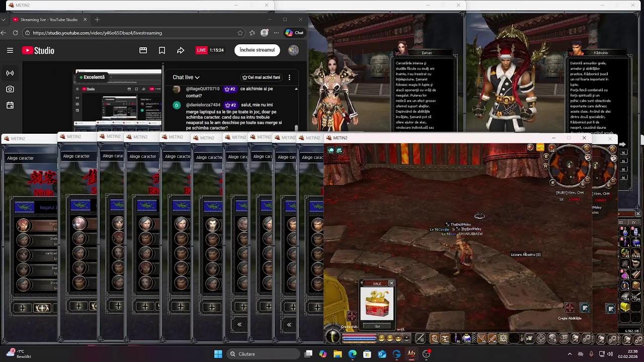Open the channel avatar in YouTube Studio
Image resolution: width=644 pixels, height=362 pixels.
[293, 50]
